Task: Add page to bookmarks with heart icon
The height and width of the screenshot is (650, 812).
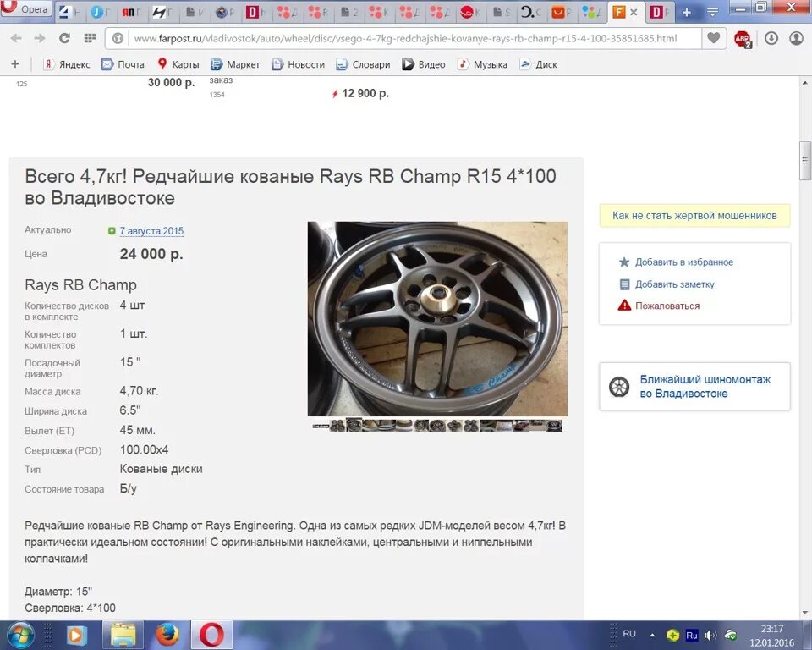Action: pyautogui.click(x=713, y=38)
